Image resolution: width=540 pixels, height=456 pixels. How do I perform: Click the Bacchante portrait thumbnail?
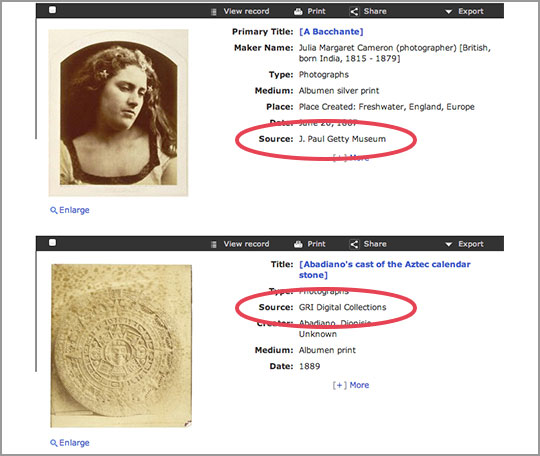pyautogui.click(x=118, y=113)
